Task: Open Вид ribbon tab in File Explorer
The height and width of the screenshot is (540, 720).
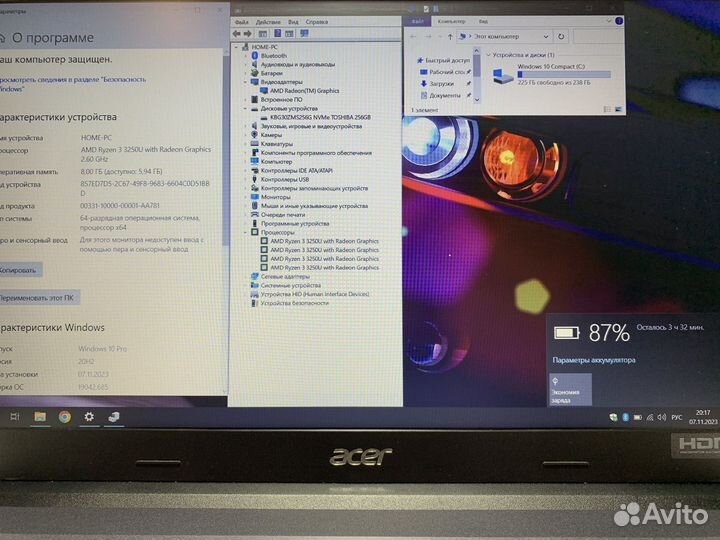Action: [x=483, y=21]
